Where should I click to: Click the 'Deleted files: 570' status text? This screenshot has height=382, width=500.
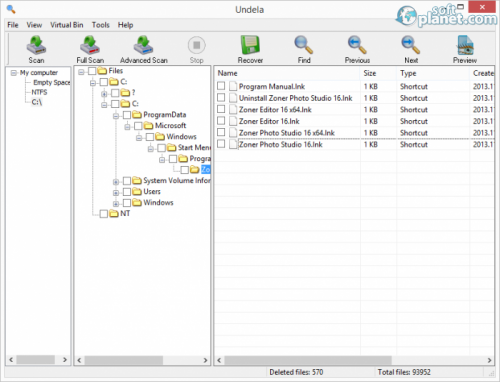(x=296, y=372)
